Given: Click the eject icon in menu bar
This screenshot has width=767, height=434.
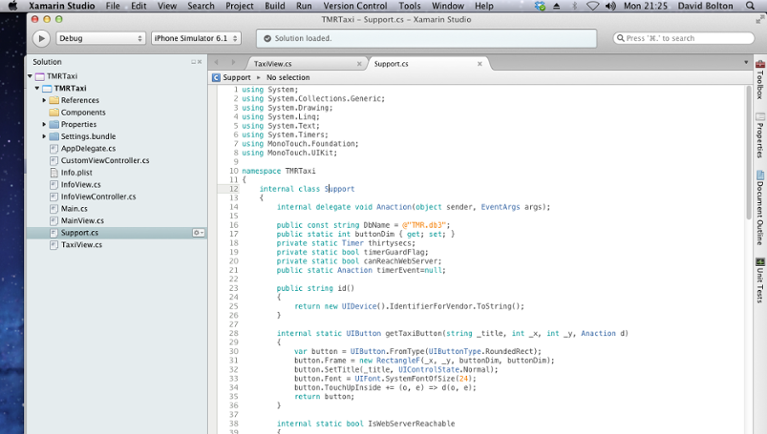Looking at the screenshot, I should click(x=557, y=6).
